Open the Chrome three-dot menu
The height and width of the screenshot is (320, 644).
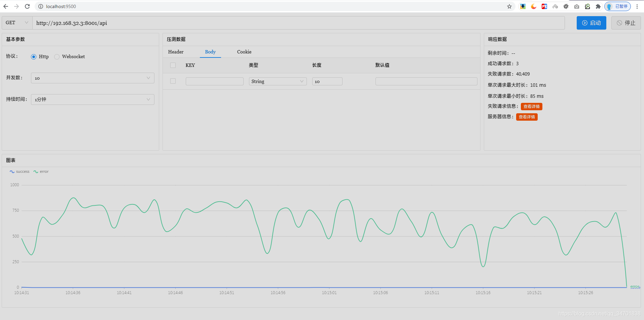pyautogui.click(x=637, y=6)
